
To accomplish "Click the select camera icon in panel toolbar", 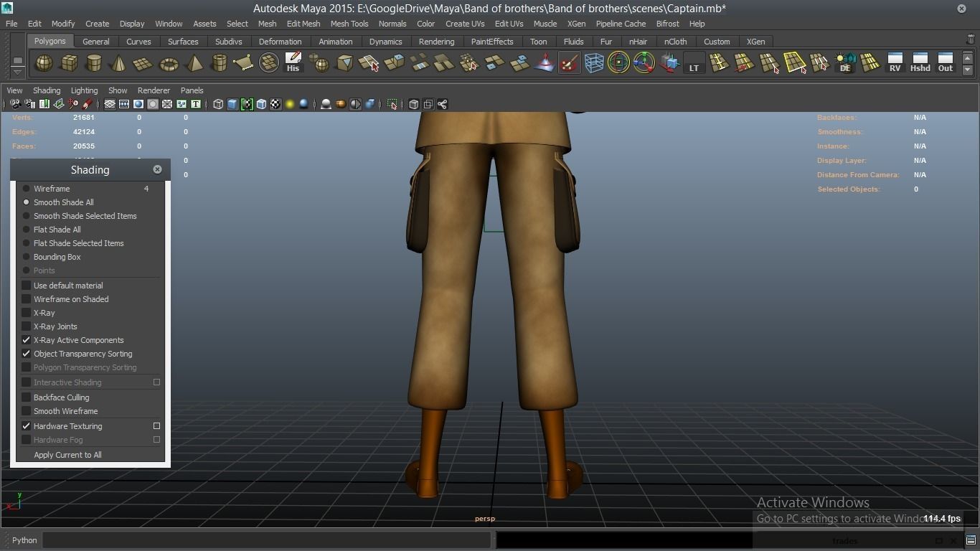I will [x=15, y=105].
